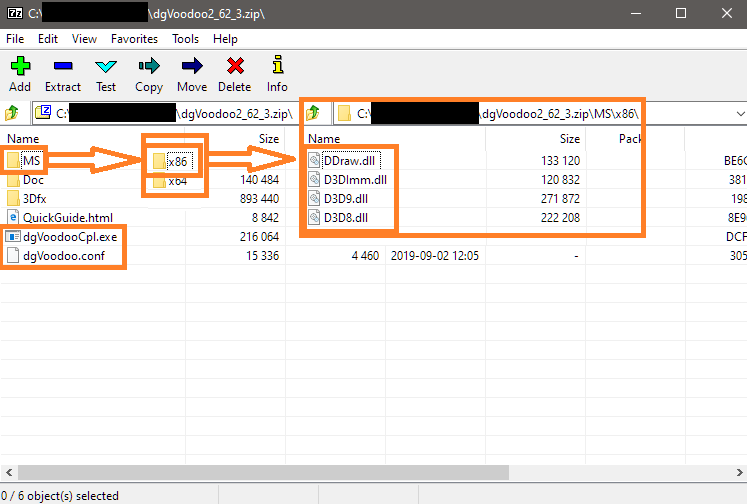747x504 pixels.
Task: Open the File menu
Action: 15,39
